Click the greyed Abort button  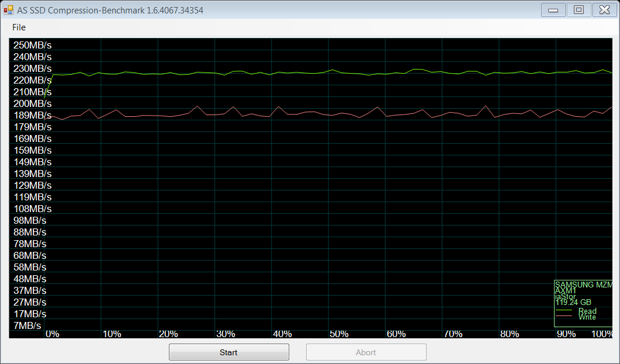(x=366, y=352)
